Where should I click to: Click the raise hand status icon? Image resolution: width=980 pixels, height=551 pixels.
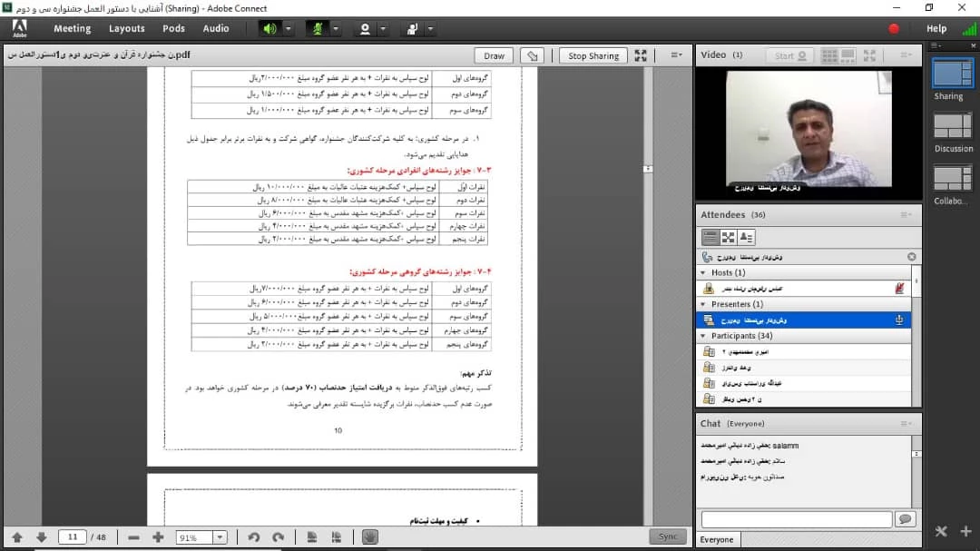(412, 28)
